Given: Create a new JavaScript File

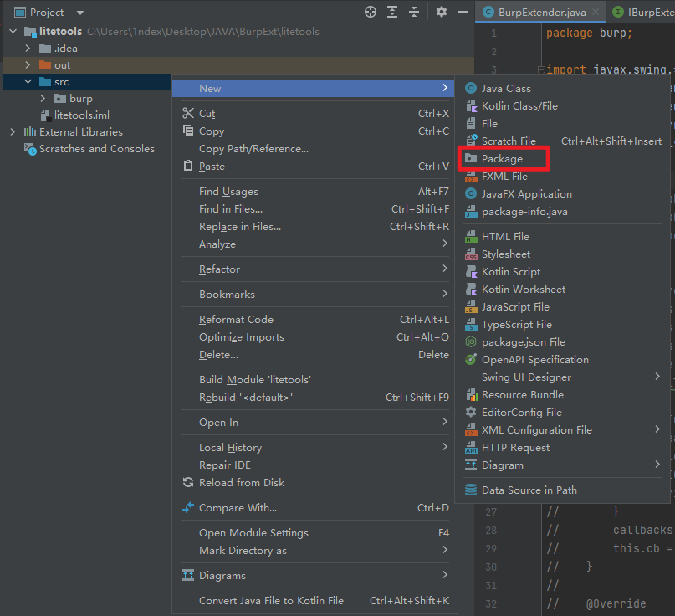Looking at the screenshot, I should coord(563,307).
